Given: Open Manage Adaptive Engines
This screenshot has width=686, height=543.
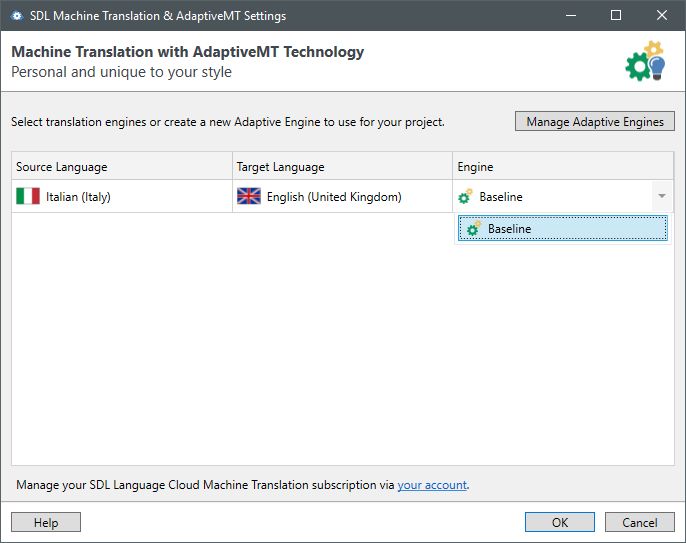Looking at the screenshot, I should click(595, 122).
